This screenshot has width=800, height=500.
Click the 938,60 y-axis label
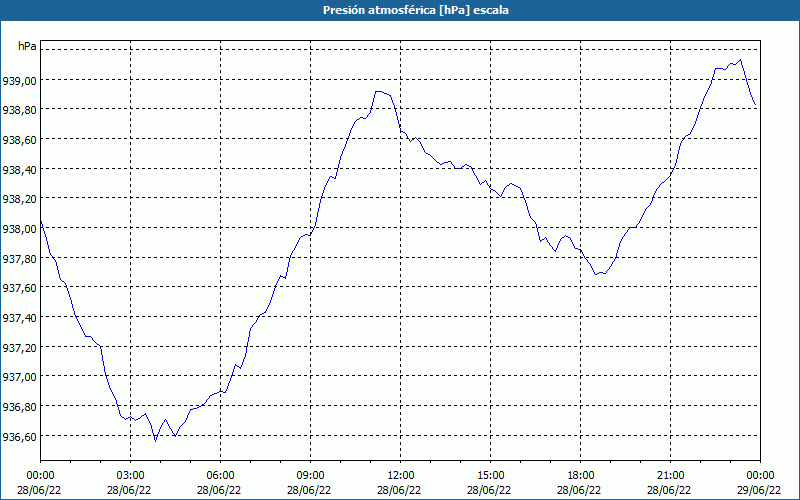click(19, 139)
